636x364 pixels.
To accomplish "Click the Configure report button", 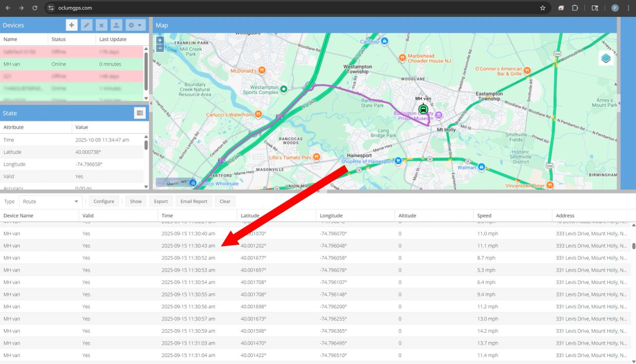I will 104,201.
